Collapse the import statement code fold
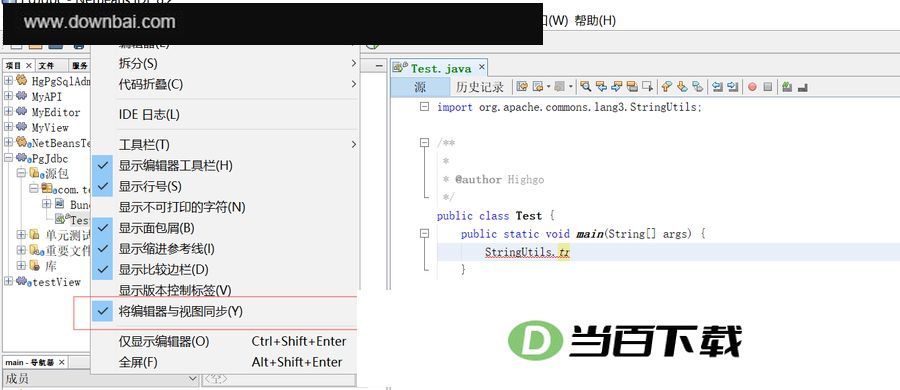The height and width of the screenshot is (390, 900). (x=424, y=107)
